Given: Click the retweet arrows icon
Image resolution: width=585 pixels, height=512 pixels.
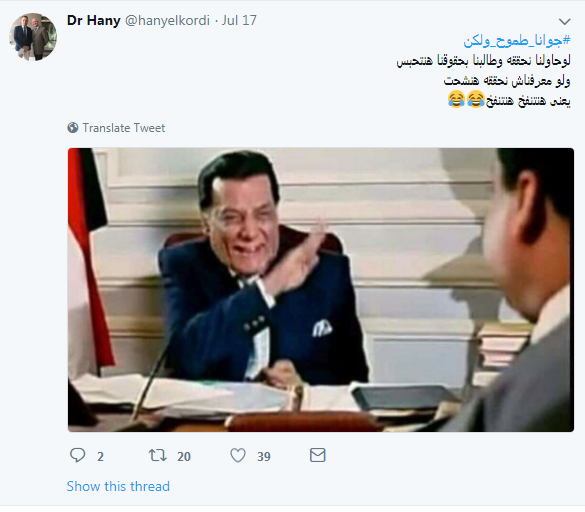Looking at the screenshot, I should (x=157, y=455).
